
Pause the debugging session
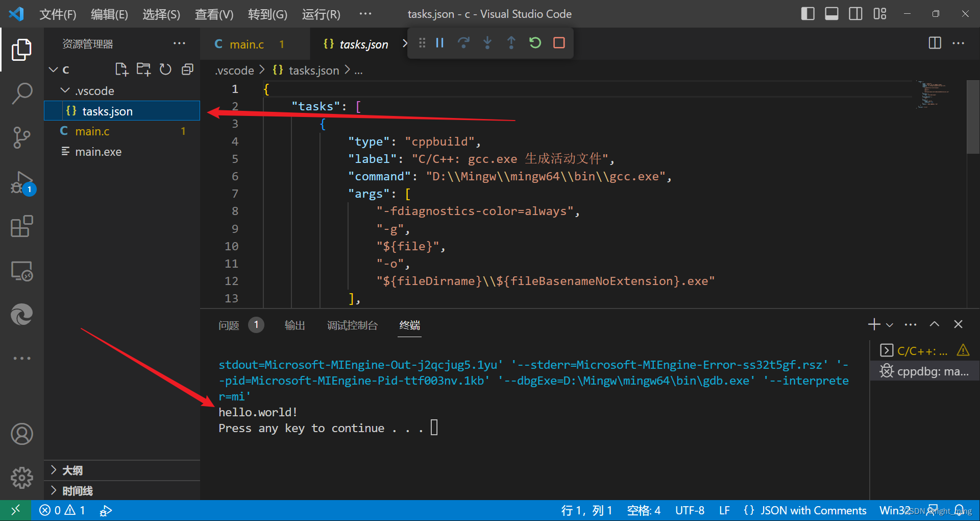click(439, 43)
